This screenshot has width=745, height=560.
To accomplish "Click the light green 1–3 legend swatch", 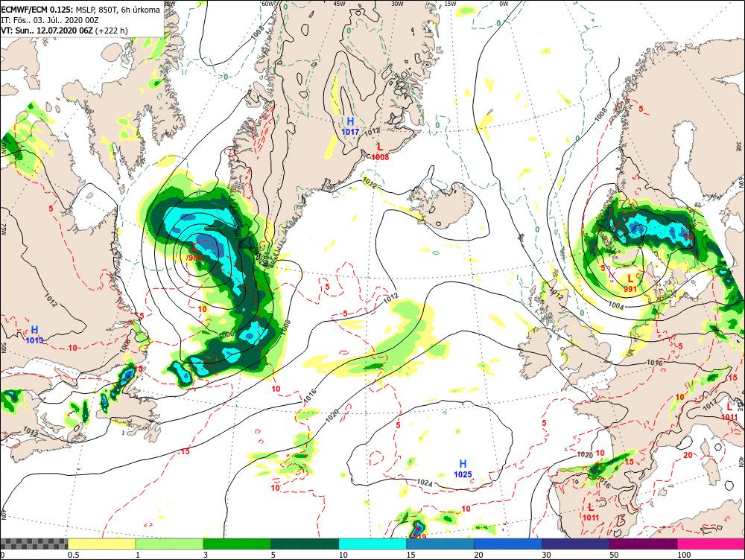I will [x=169, y=544].
